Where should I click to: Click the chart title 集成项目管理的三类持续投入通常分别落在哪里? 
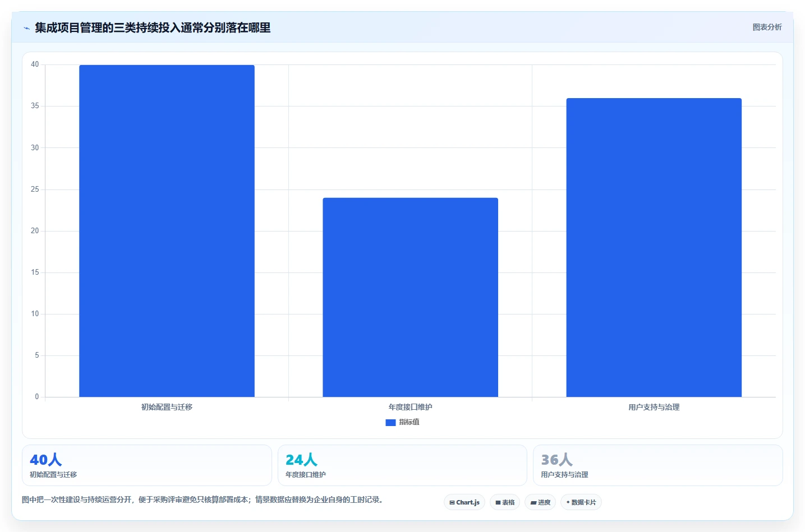(153, 28)
